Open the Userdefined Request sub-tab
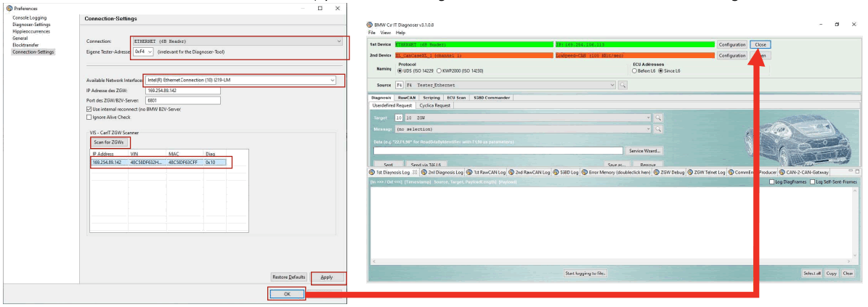This screenshot has height=307, width=868. pyautogui.click(x=392, y=105)
